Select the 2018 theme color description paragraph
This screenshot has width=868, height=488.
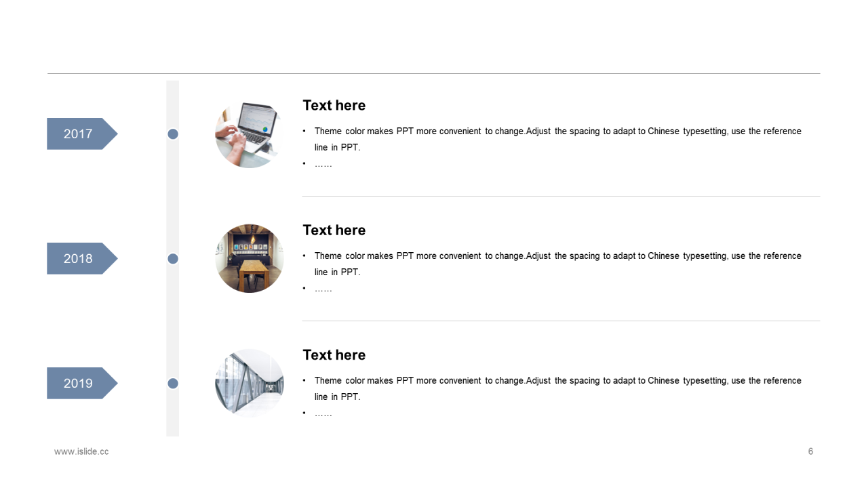coord(557,264)
